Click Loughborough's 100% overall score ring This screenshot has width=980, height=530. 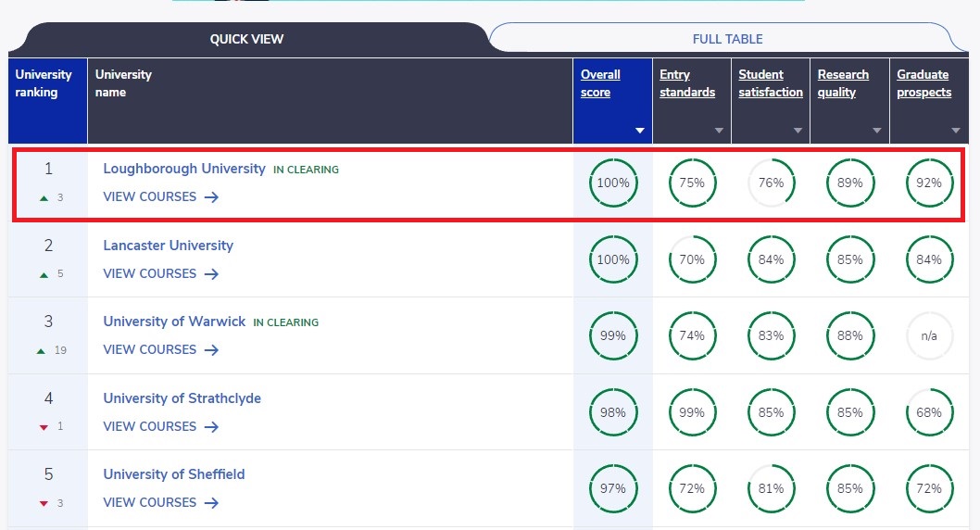coord(613,183)
